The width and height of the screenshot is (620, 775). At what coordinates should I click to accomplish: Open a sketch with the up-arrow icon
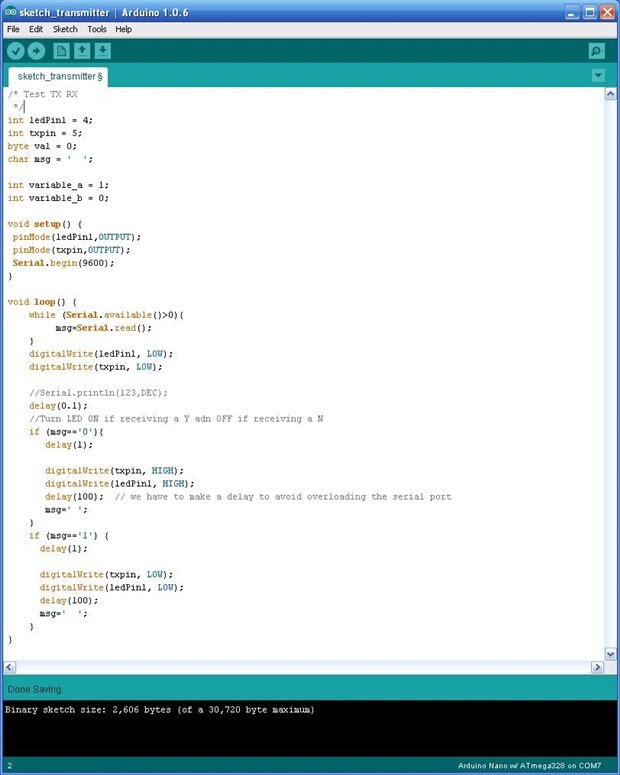pos(82,51)
